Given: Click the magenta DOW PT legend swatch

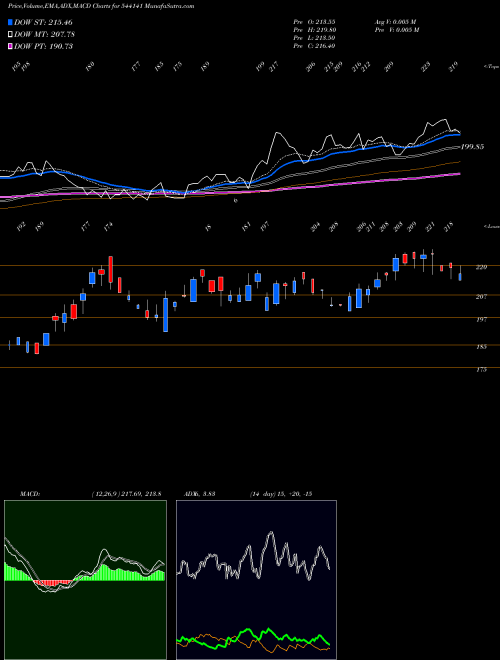Looking at the screenshot, I should click(x=10, y=46).
